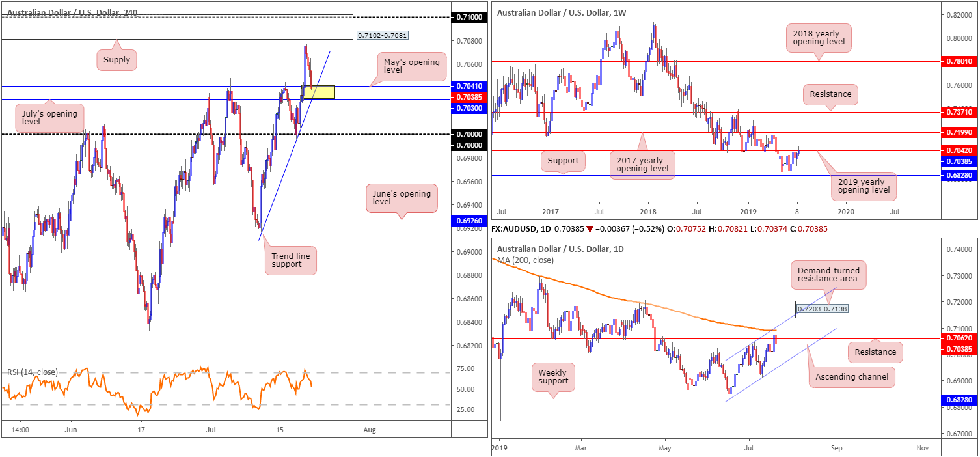This screenshot has width=980, height=457.
Task: Select the 'Weekly support' callout
Action: (553, 377)
